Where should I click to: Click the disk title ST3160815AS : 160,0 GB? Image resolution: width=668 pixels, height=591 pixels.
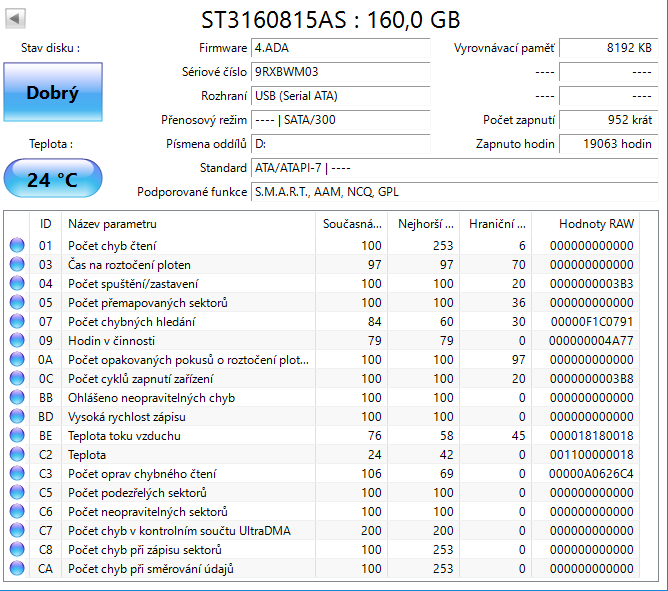pyautogui.click(x=331, y=20)
